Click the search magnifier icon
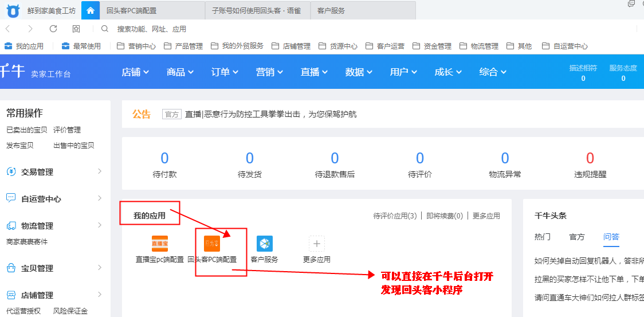 click(x=105, y=29)
